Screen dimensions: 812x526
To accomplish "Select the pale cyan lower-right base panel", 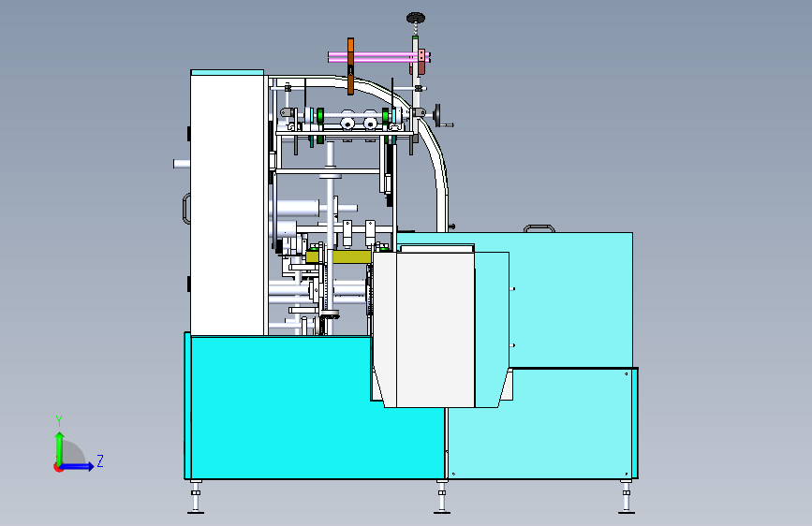I will [x=541, y=423].
